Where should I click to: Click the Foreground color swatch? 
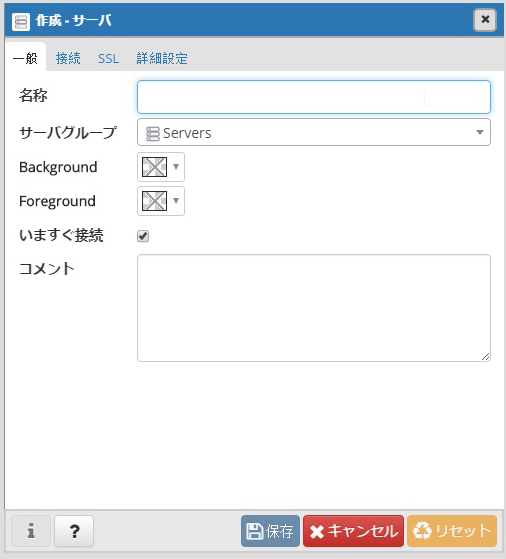click(x=154, y=201)
